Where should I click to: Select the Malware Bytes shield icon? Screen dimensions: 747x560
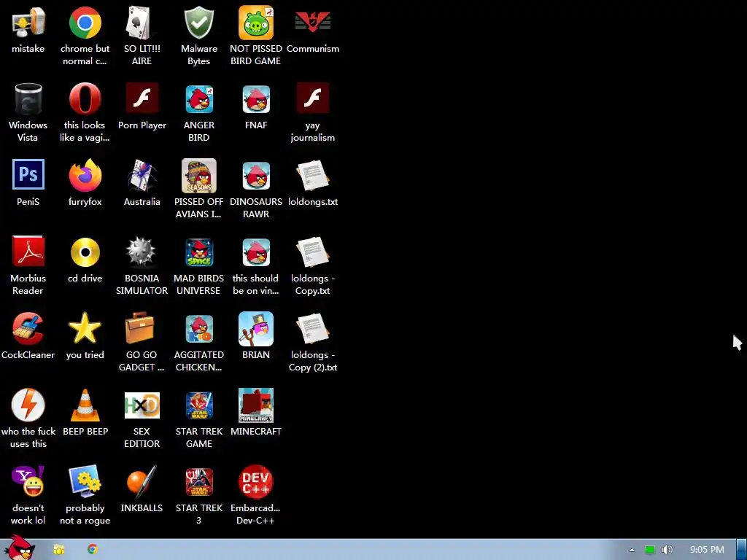point(198,23)
